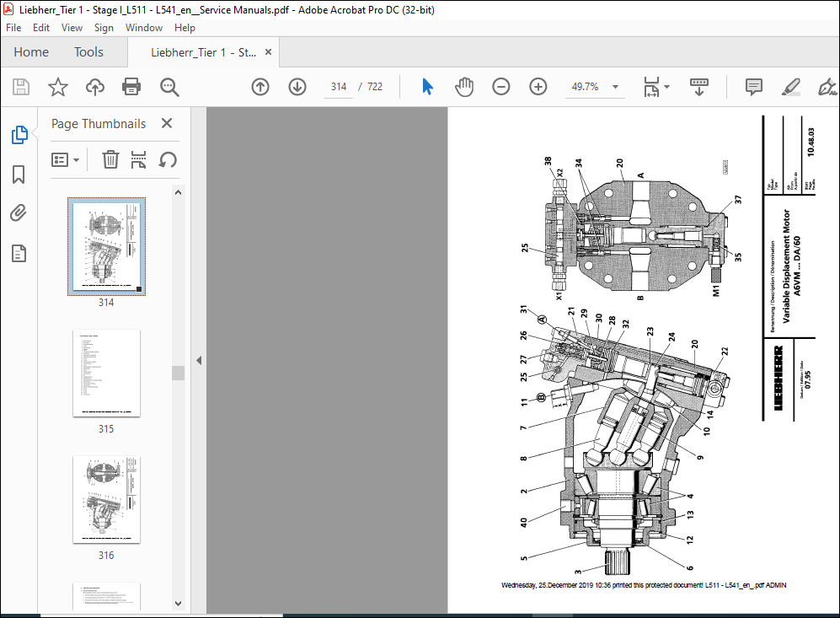Open the Help menu
Viewport: 840px width, 618px height.
pyautogui.click(x=185, y=28)
